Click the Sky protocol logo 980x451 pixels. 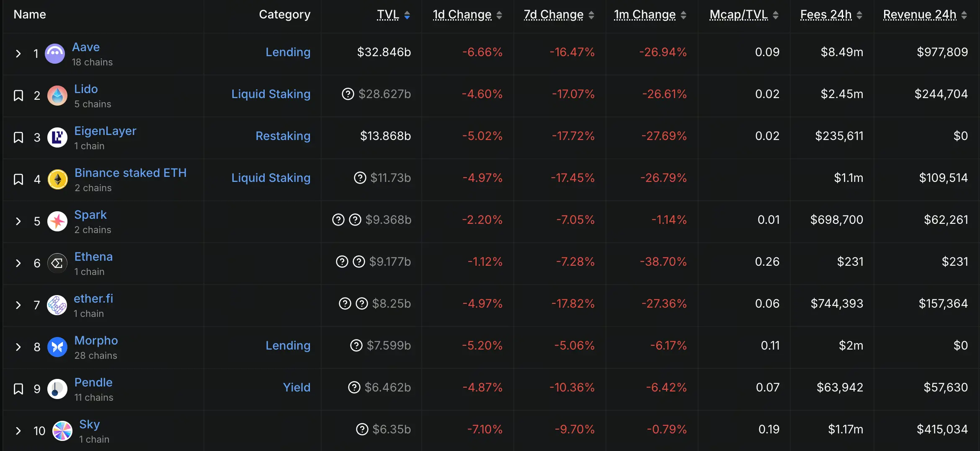(x=63, y=430)
